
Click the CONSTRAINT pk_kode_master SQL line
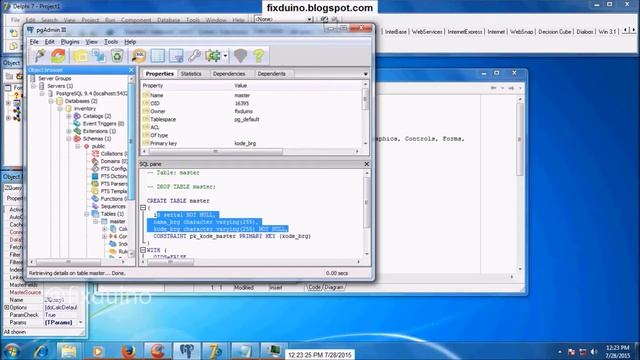(232, 236)
